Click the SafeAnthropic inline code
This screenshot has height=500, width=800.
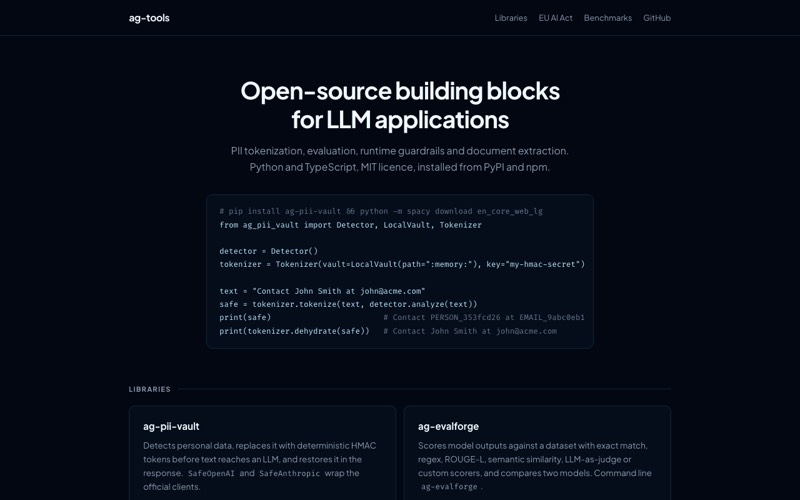click(289, 473)
